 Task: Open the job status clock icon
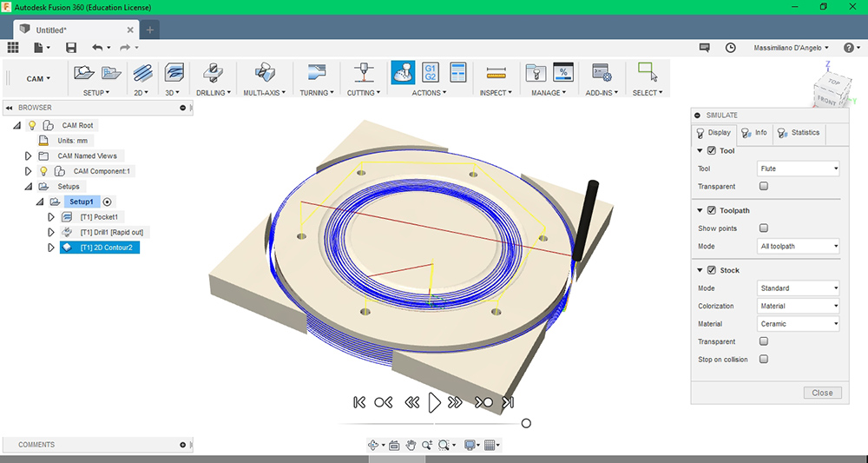pyautogui.click(x=731, y=48)
